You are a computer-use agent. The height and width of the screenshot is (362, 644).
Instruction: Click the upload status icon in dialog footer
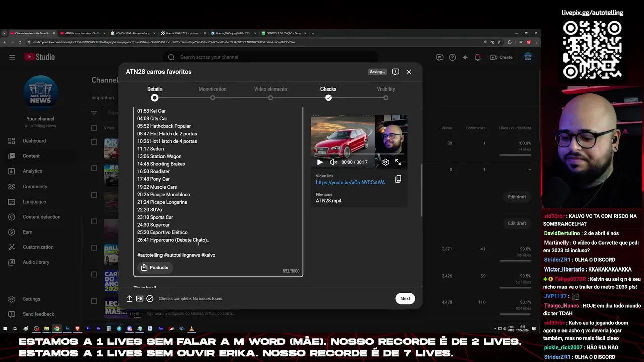point(129,299)
